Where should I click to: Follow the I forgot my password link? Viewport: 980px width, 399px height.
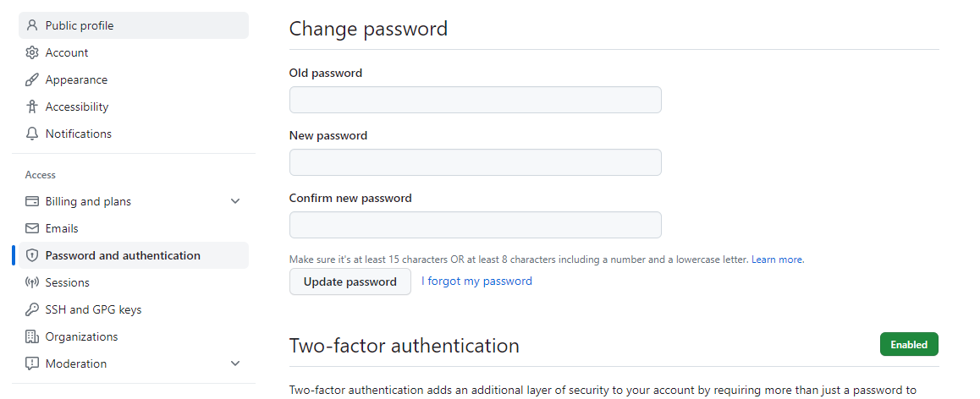click(476, 281)
